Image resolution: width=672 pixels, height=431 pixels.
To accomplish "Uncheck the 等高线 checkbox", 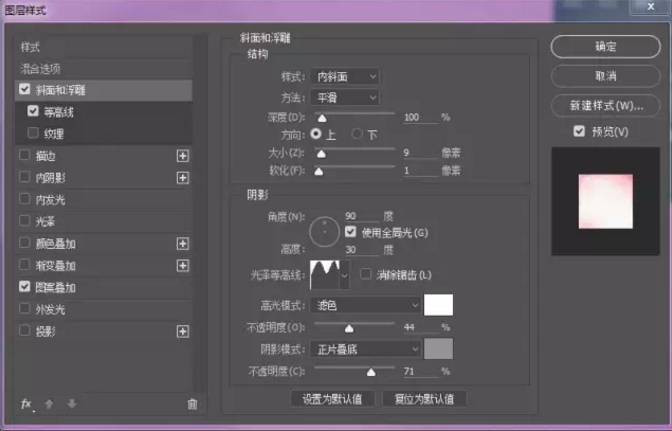I will pos(33,111).
